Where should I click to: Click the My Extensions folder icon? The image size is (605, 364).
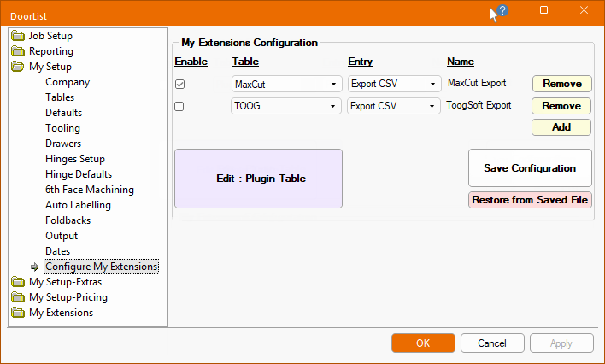[x=18, y=313]
